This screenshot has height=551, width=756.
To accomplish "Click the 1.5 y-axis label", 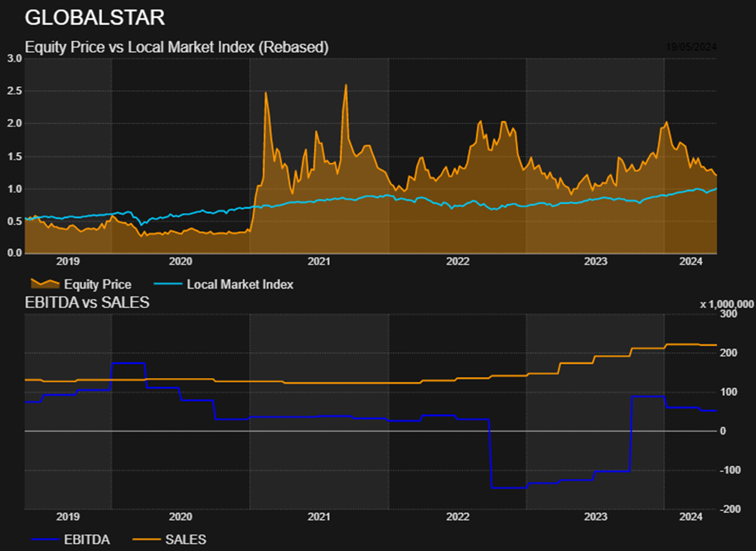I will pyautogui.click(x=15, y=156).
